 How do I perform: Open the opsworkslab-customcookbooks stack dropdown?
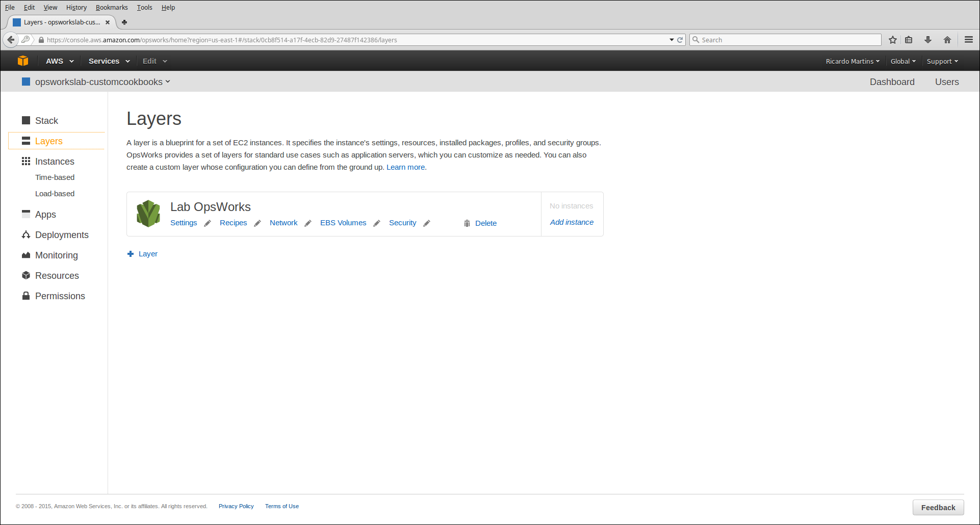(x=102, y=82)
